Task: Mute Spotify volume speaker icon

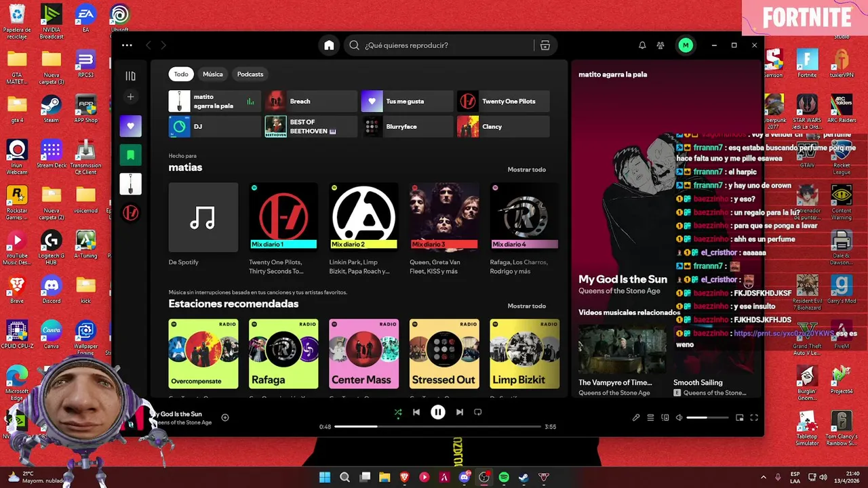Action: tap(679, 418)
